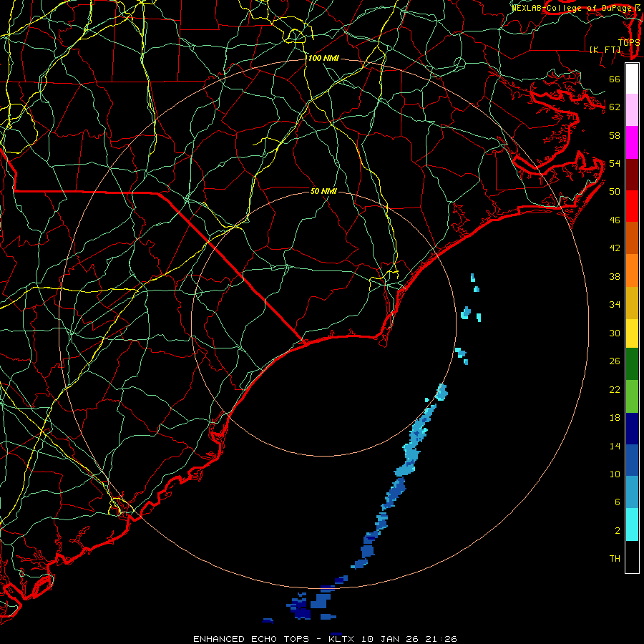Viewport: 644px width, 644px height.
Task: Click the navy 22 kft legend swatch
Action: pyautogui.click(x=632, y=429)
